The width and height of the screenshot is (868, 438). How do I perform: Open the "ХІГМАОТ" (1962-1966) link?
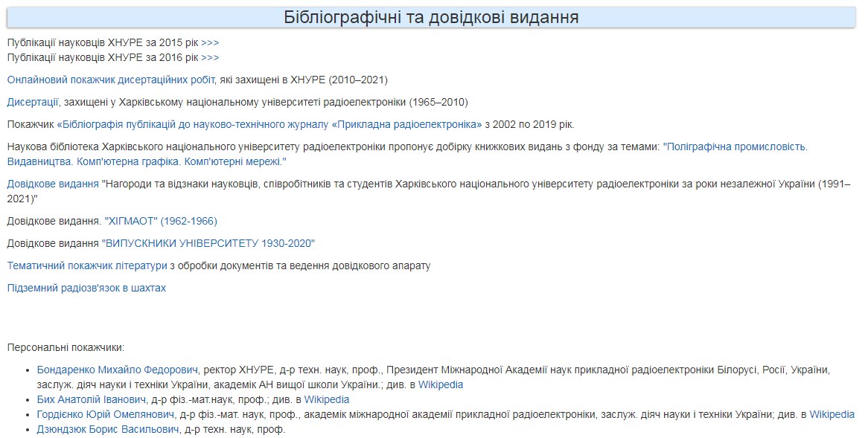pos(161,221)
